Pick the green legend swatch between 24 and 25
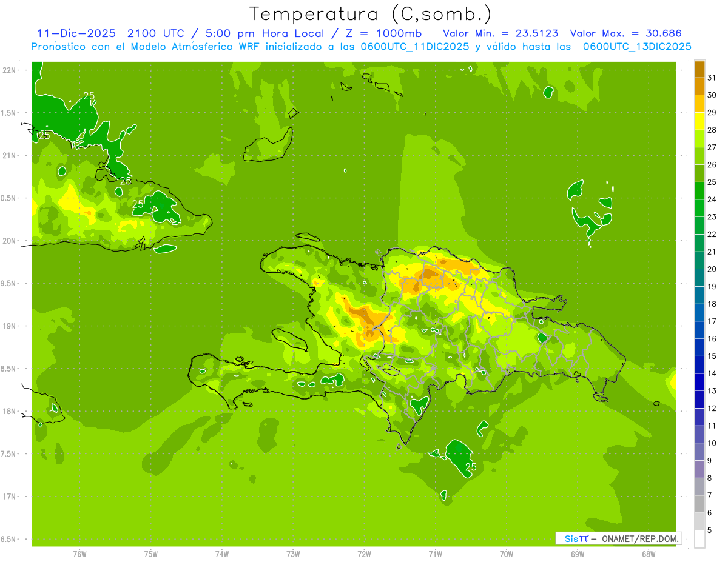728x562 pixels. pos(699,191)
